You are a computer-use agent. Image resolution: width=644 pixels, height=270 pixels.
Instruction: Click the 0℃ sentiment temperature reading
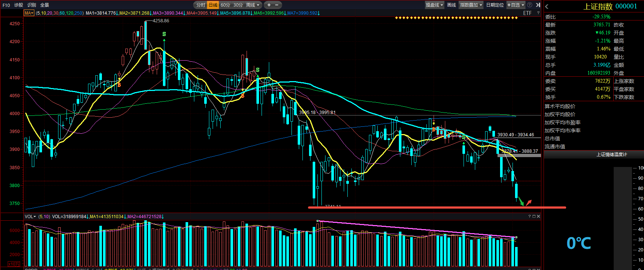point(579,243)
